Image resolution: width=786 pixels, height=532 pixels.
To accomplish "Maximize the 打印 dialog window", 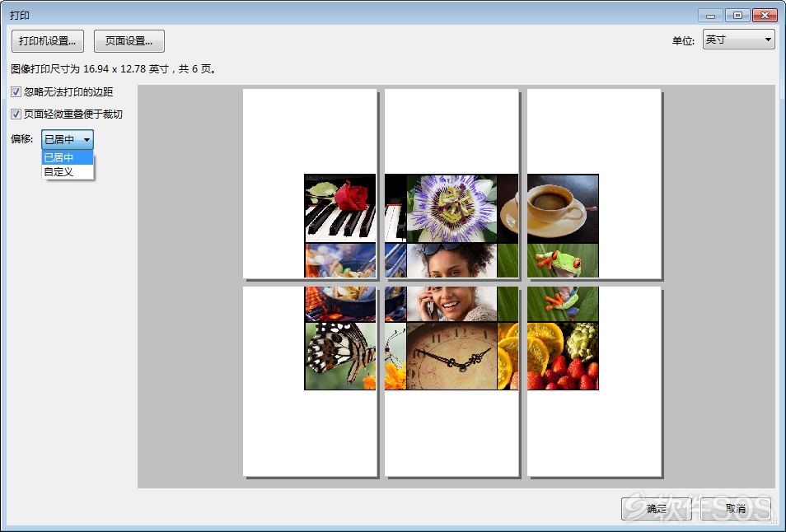I will 737,16.
